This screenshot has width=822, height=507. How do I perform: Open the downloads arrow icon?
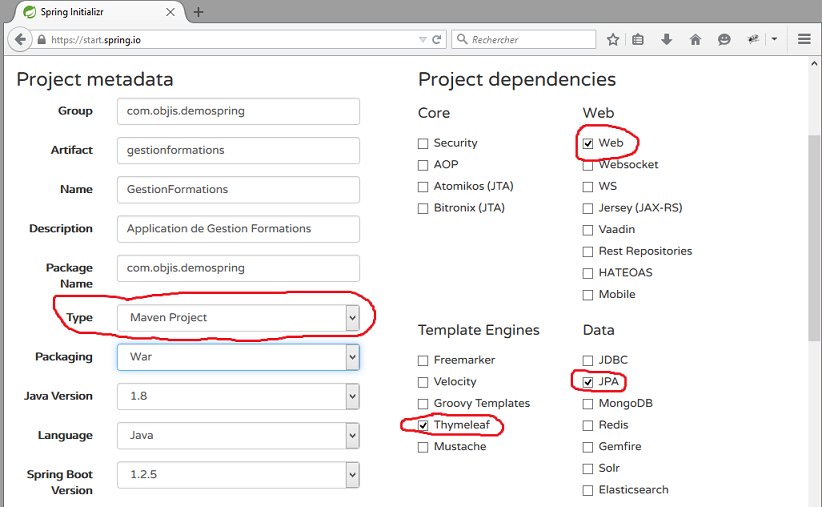(666, 39)
